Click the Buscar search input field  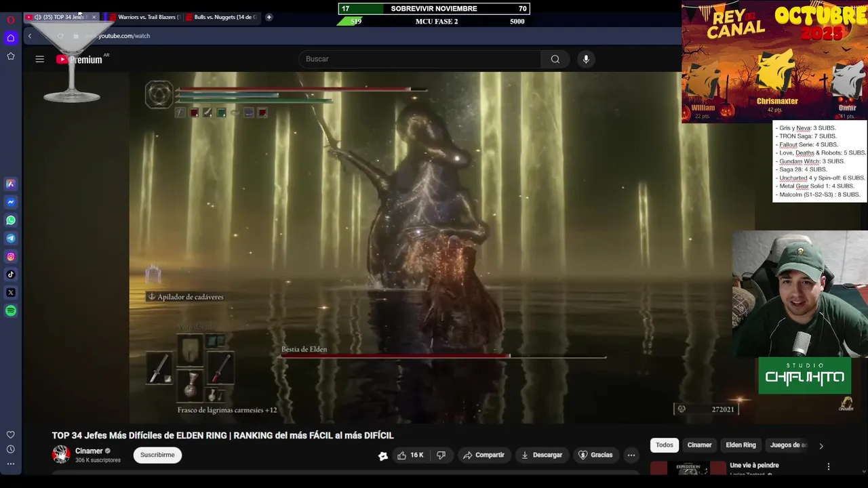[419, 59]
